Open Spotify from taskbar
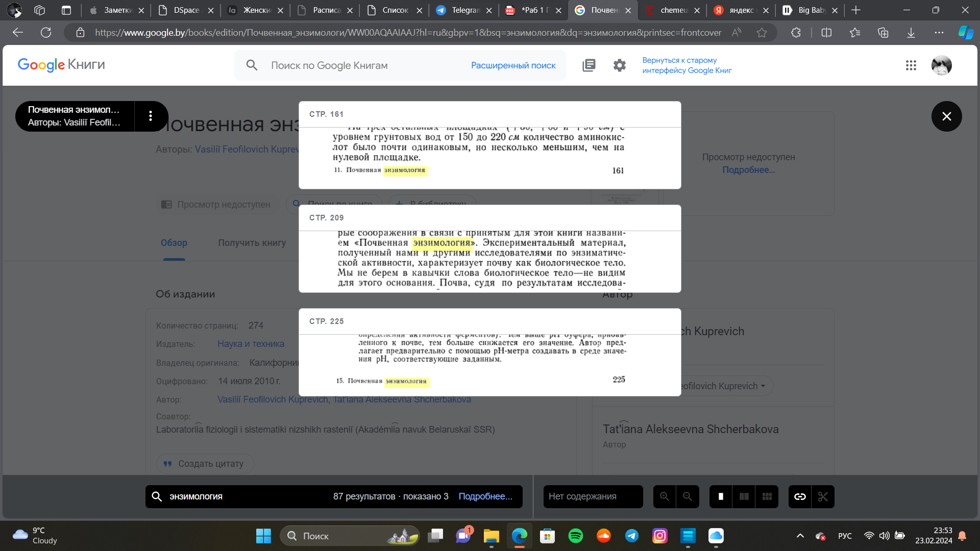The height and width of the screenshot is (551, 980). pyautogui.click(x=576, y=536)
